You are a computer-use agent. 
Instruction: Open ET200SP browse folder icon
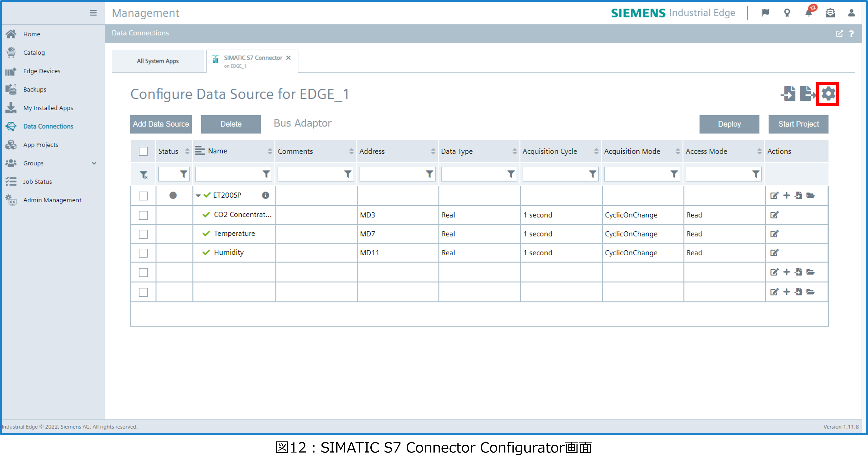click(x=810, y=195)
